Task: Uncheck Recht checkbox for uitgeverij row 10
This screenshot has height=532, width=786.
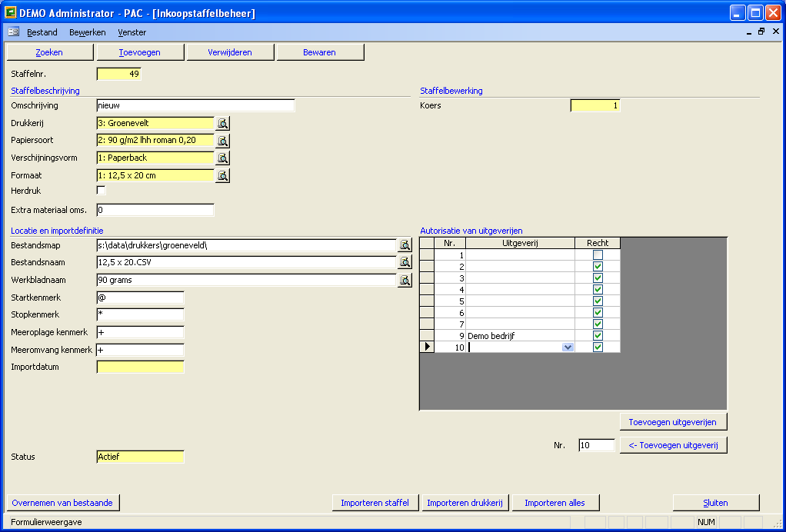Action: pos(598,347)
